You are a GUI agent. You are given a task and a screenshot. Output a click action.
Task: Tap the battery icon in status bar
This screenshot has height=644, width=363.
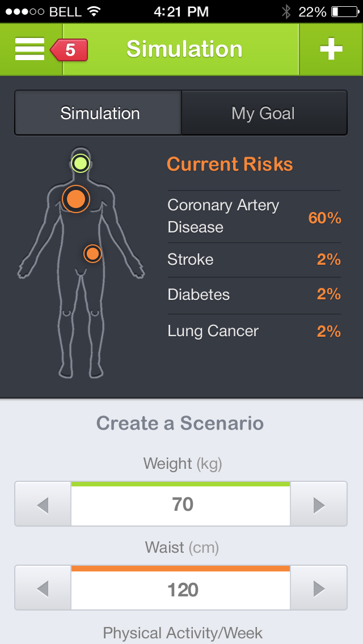[x=343, y=11]
